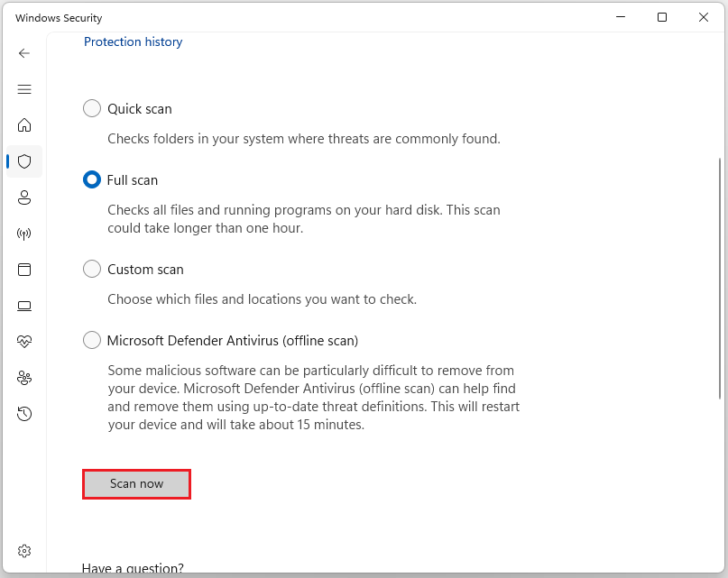
Task: Open the Home page icon
Action: (24, 124)
